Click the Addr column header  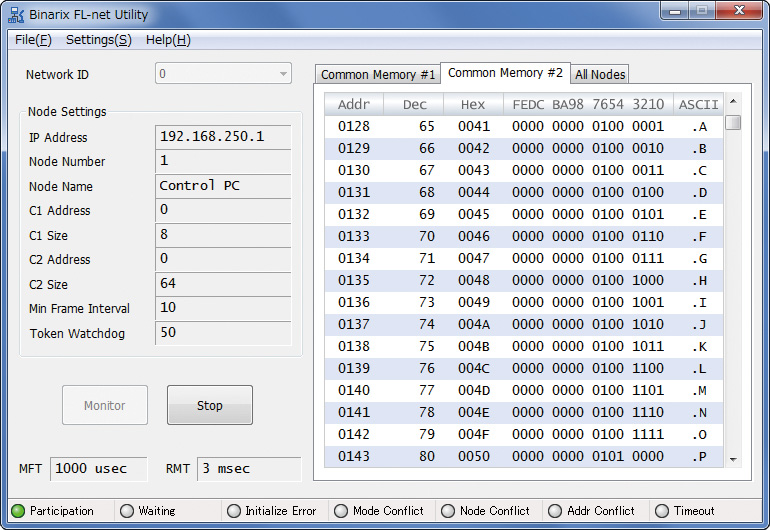click(x=354, y=104)
